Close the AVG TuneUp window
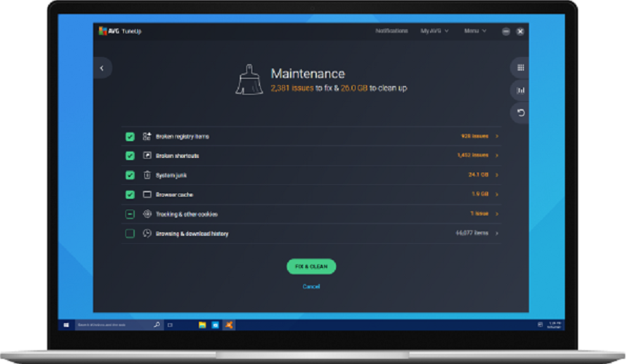Viewport: 626px width, 364px height. tap(520, 31)
